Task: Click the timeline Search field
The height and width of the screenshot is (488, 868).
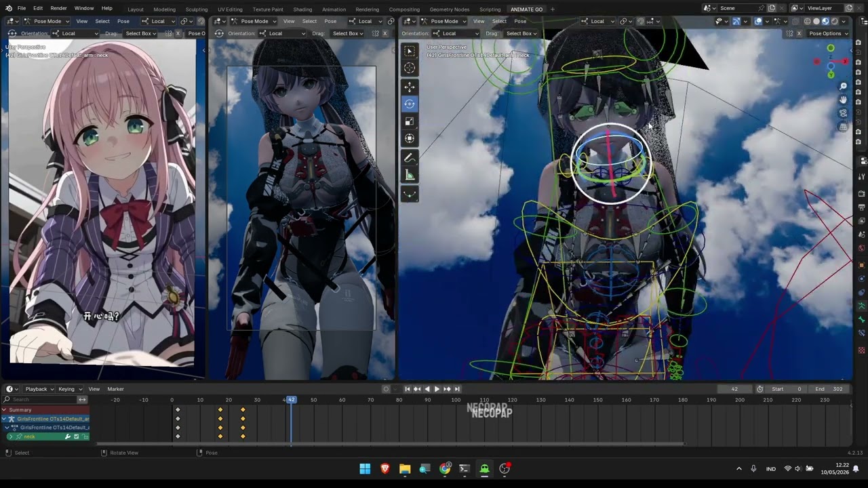Action: (x=39, y=400)
